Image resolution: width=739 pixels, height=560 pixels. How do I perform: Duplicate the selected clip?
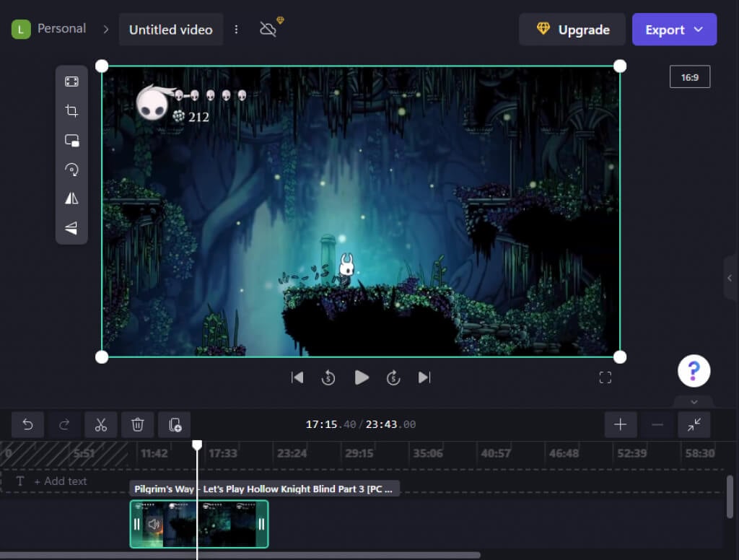[x=175, y=425]
